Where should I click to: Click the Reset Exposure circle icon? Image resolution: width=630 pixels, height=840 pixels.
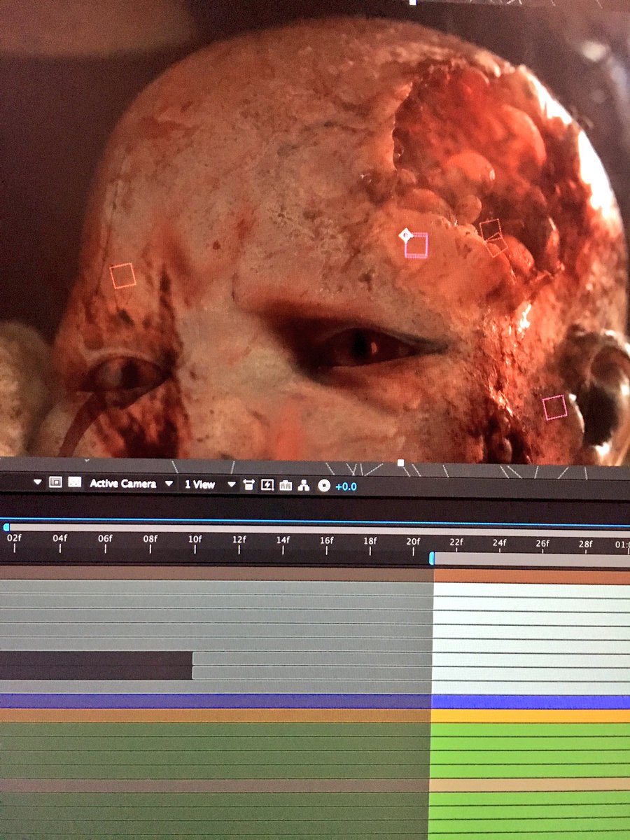[x=323, y=485]
